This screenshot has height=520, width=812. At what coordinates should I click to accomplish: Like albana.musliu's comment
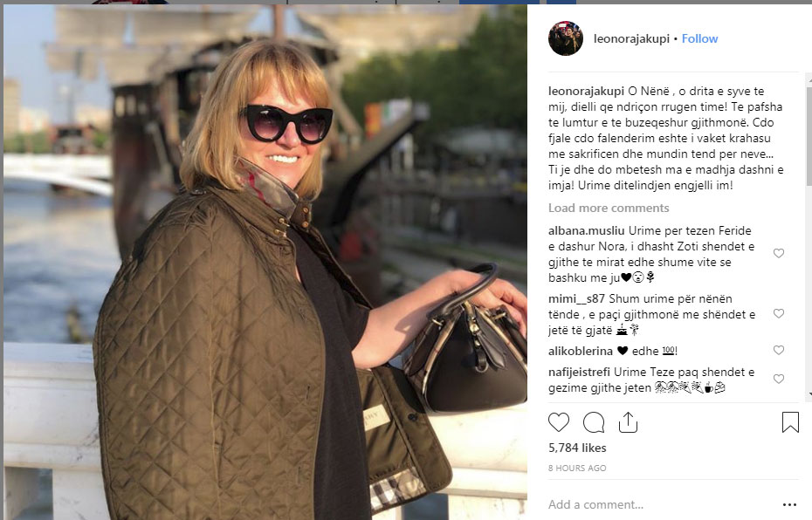(x=778, y=253)
